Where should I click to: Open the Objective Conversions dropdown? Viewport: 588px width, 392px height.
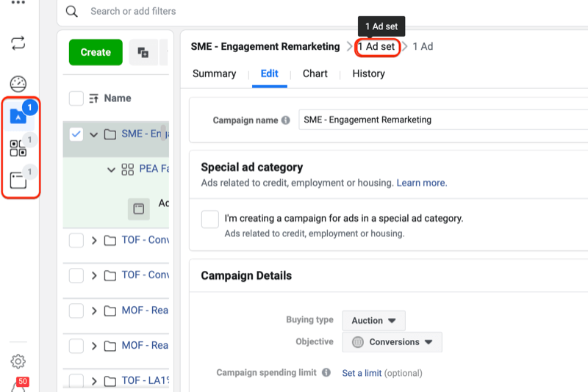click(x=392, y=342)
